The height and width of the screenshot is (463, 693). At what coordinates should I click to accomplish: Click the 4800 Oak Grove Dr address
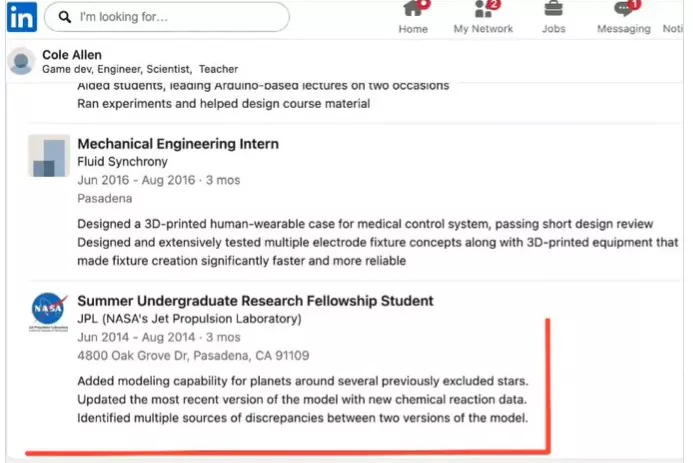click(193, 355)
